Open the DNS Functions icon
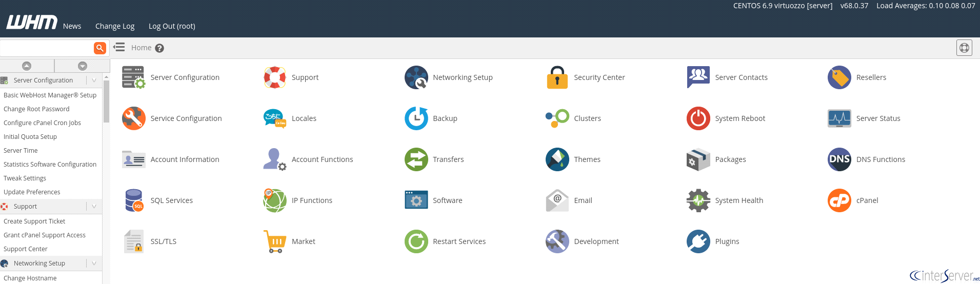Screen dimensions: 980x284 click(839, 159)
